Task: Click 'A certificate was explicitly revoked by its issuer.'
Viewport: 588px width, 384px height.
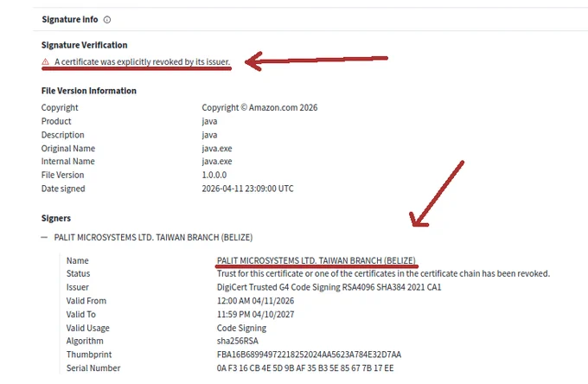Action: tap(142, 62)
